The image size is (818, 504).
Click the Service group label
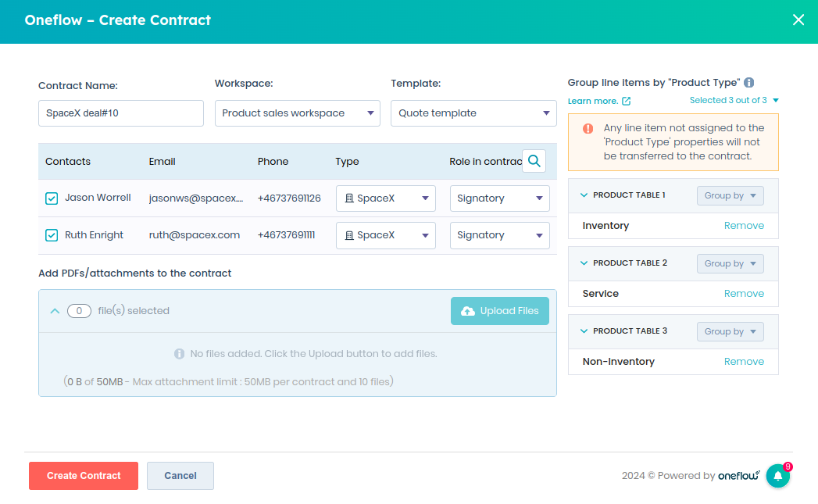click(x=601, y=294)
